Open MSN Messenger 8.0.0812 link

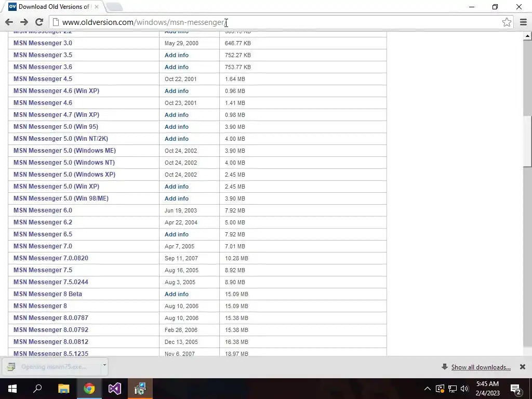point(51,342)
